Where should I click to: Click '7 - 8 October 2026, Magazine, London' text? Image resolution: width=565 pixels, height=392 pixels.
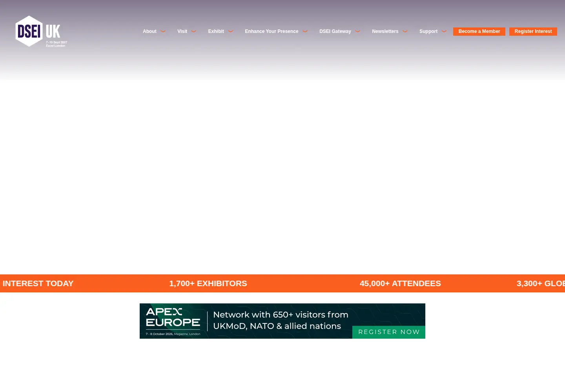tap(173, 334)
